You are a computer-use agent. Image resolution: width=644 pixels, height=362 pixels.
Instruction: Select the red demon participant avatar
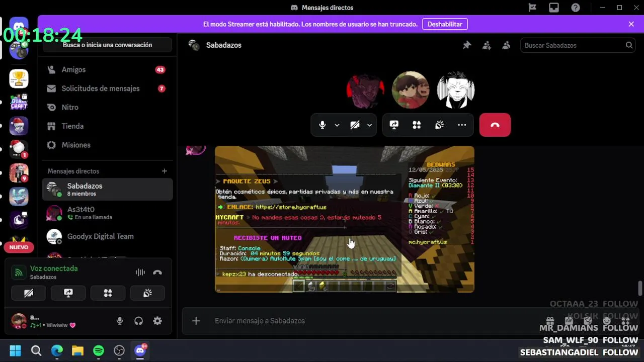tap(365, 90)
